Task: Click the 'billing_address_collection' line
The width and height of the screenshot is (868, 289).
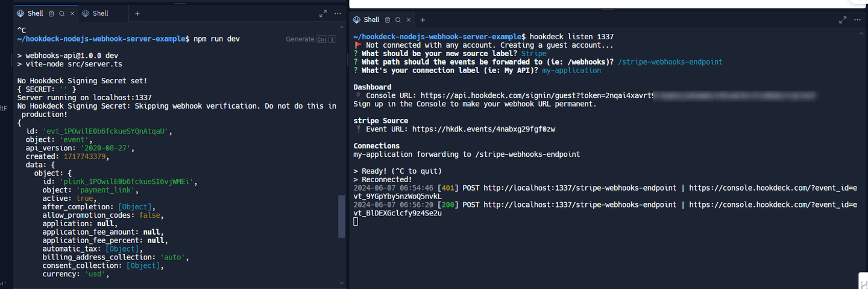Action: pos(116,258)
